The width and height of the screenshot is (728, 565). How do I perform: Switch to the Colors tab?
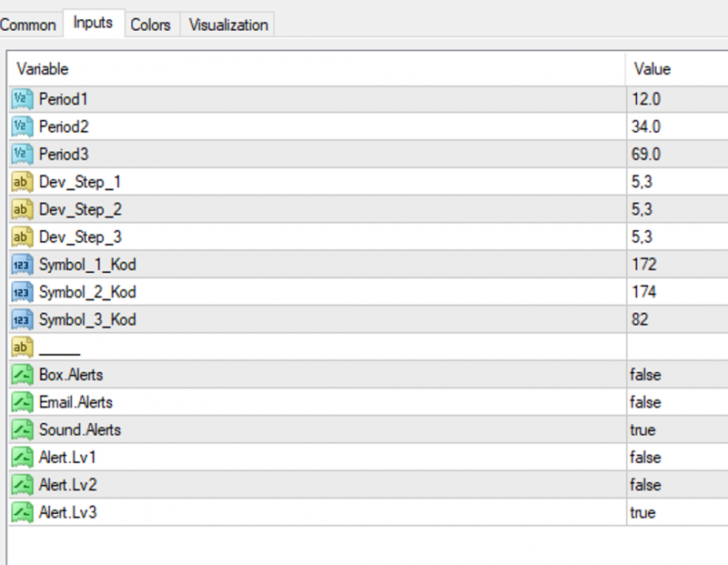point(150,25)
